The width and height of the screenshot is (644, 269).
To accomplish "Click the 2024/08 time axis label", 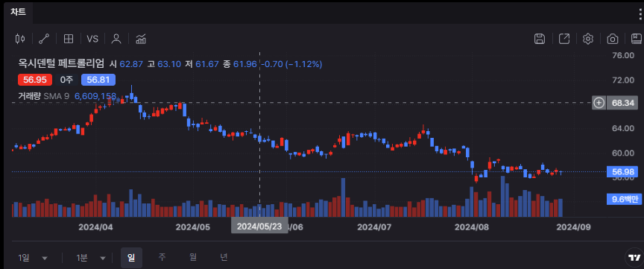I will pos(472,227).
